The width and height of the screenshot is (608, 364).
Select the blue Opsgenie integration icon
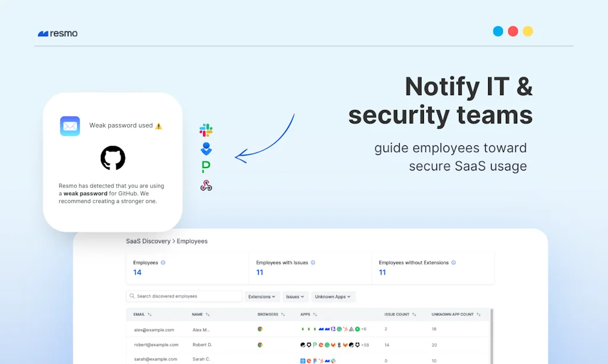(x=206, y=149)
